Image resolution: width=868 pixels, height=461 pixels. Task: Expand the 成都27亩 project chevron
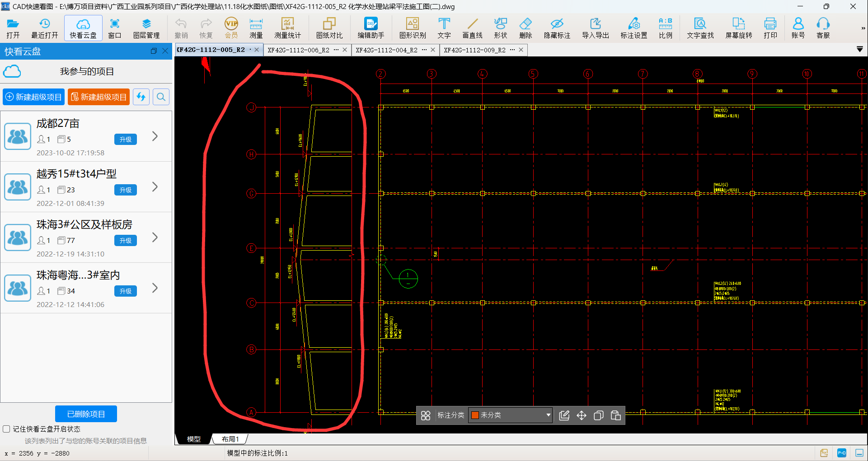[155, 136]
